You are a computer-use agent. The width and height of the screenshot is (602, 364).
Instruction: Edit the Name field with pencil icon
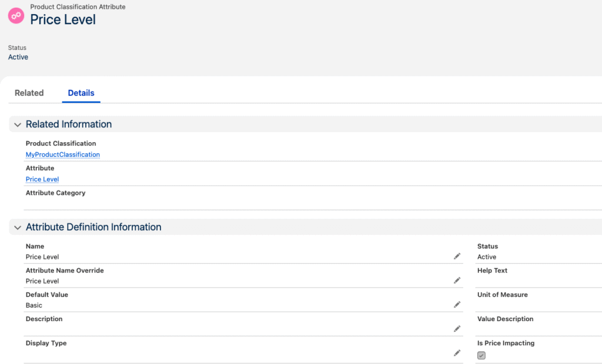(x=457, y=257)
